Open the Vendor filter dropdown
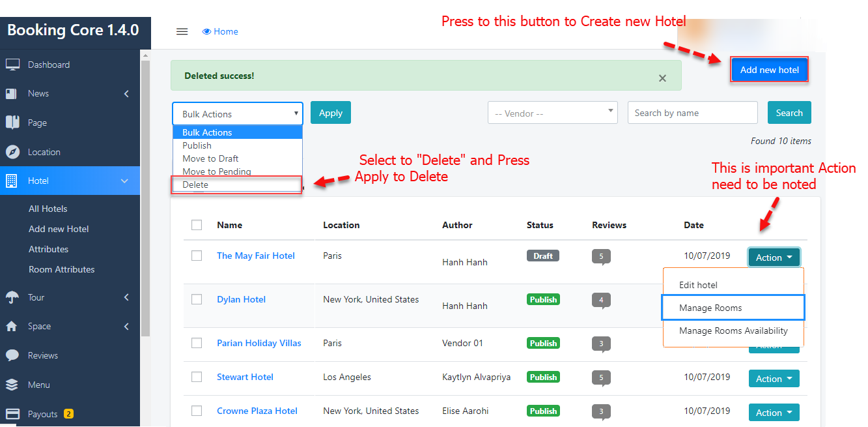Screen dimensions: 868x427 click(x=552, y=113)
